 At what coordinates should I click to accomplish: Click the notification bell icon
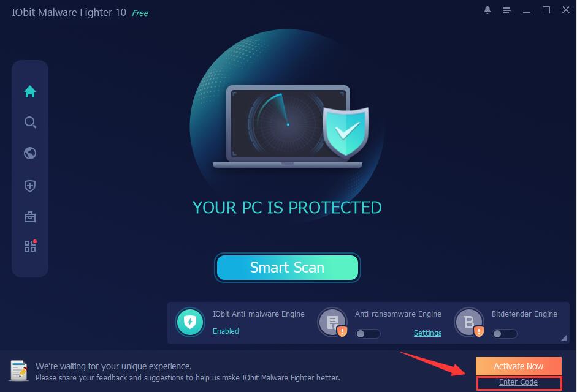coord(487,10)
